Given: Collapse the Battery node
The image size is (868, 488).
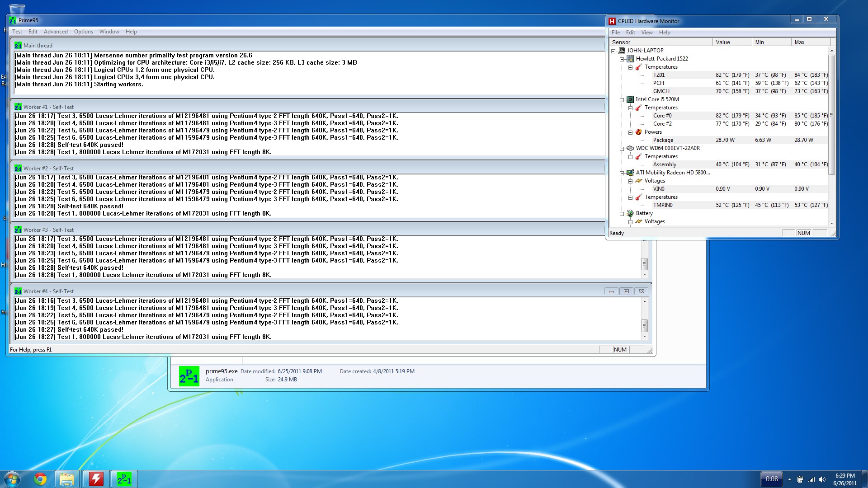Looking at the screenshot, I should click(622, 214).
